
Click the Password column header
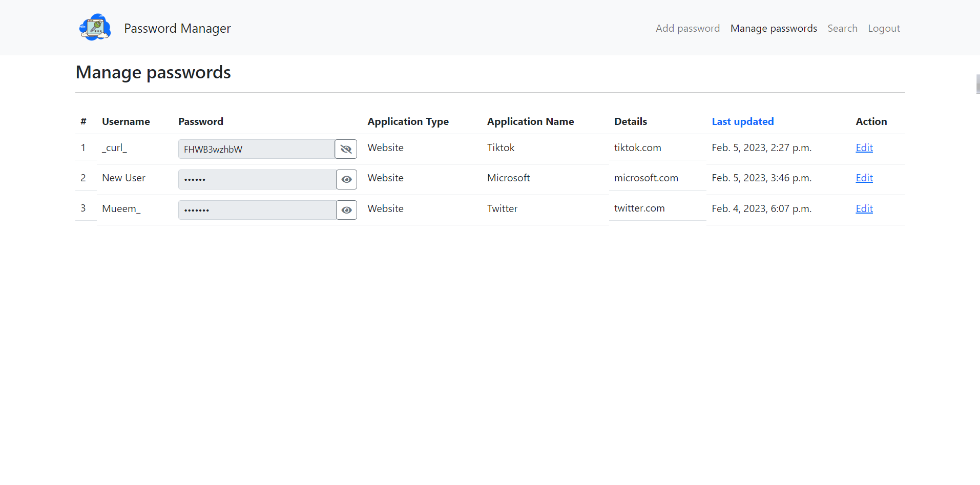pos(200,121)
